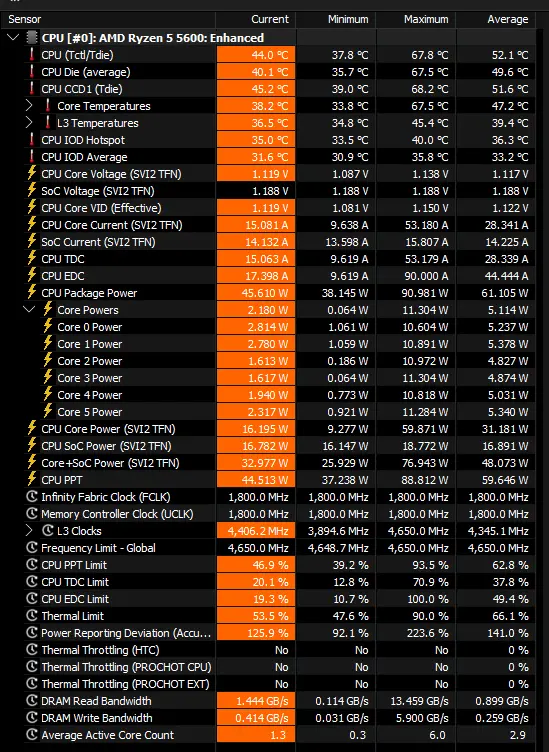
Task: Click thermometer icon for CPU (Tctl/Tdie)
Action: pos(32,55)
